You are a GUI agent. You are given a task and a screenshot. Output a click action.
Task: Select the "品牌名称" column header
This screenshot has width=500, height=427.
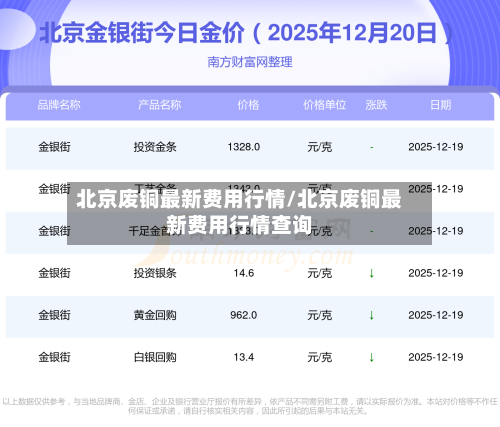point(59,105)
